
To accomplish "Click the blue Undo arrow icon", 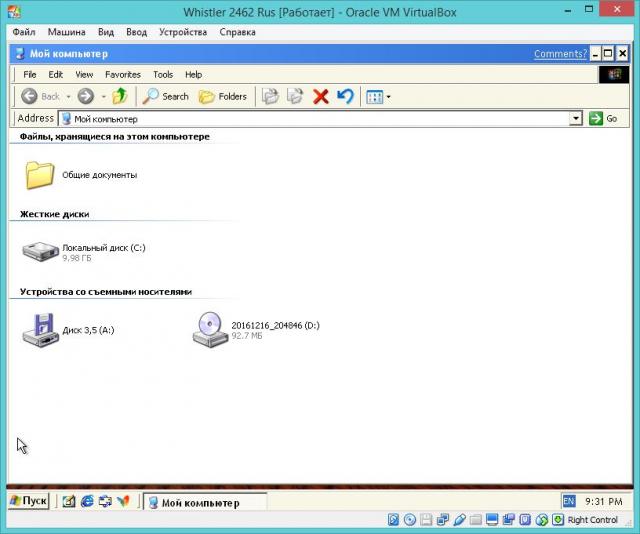I will click(x=345, y=96).
